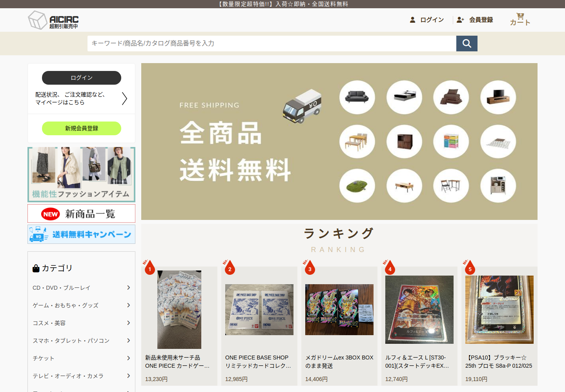Image resolution: width=565 pixels, height=392 pixels.
Task: Click 【PSA10】ブラッキー☆ product title
Action: 499,362
